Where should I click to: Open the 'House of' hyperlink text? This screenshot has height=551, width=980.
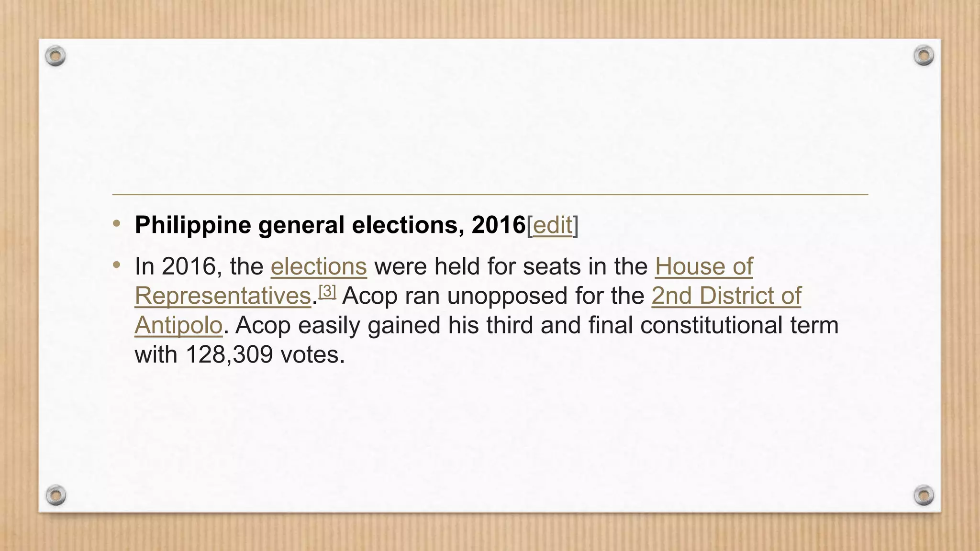click(704, 266)
